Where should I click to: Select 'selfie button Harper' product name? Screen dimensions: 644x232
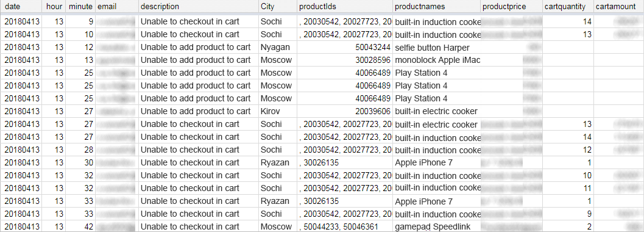pyautogui.click(x=436, y=47)
